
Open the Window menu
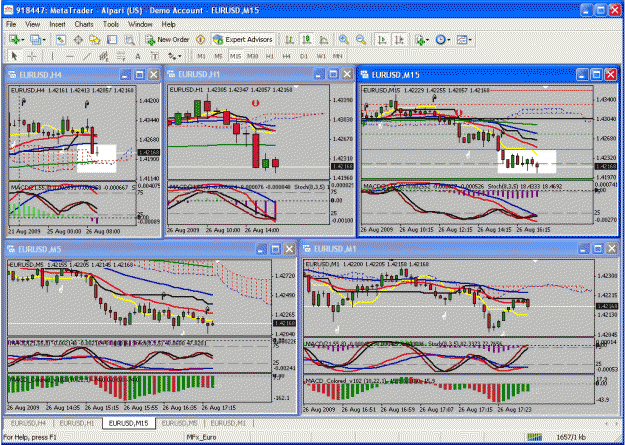click(140, 24)
